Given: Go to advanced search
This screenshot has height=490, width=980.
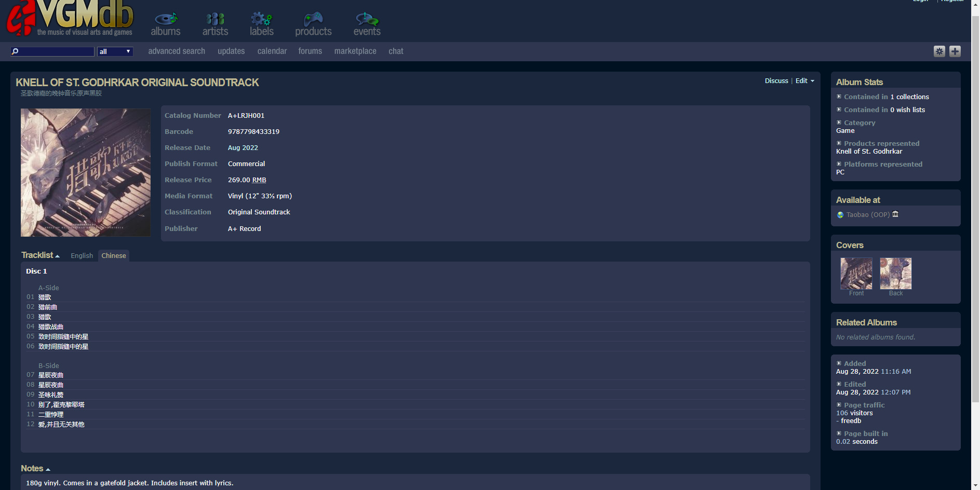Looking at the screenshot, I should coord(177,51).
